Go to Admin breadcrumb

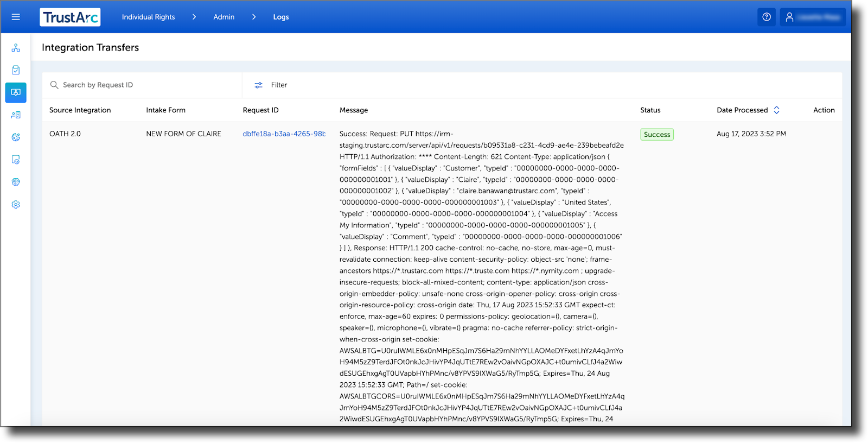224,17
